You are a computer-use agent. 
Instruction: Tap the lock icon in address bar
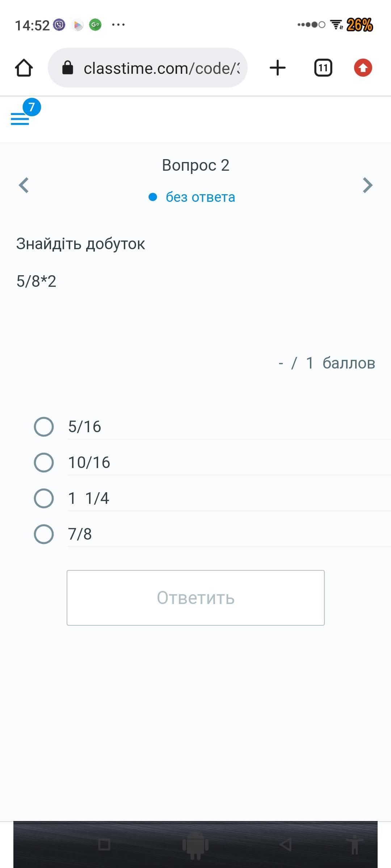tap(68, 68)
